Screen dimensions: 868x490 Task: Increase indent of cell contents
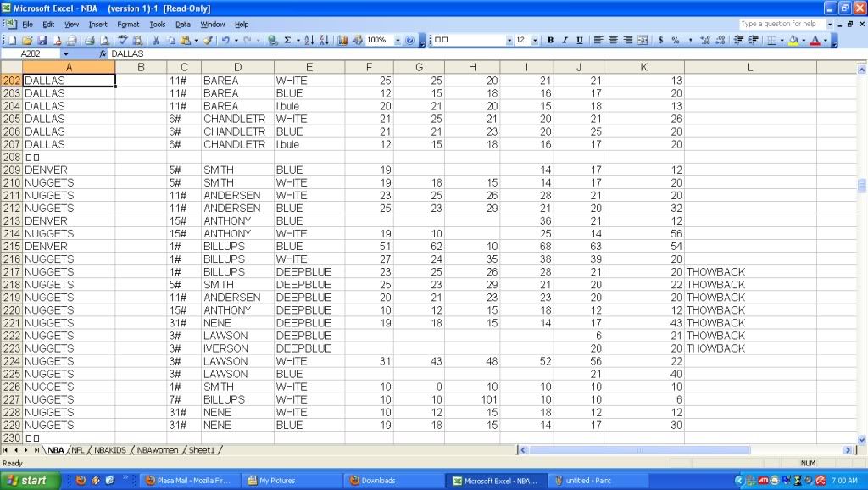pyautogui.click(x=754, y=40)
